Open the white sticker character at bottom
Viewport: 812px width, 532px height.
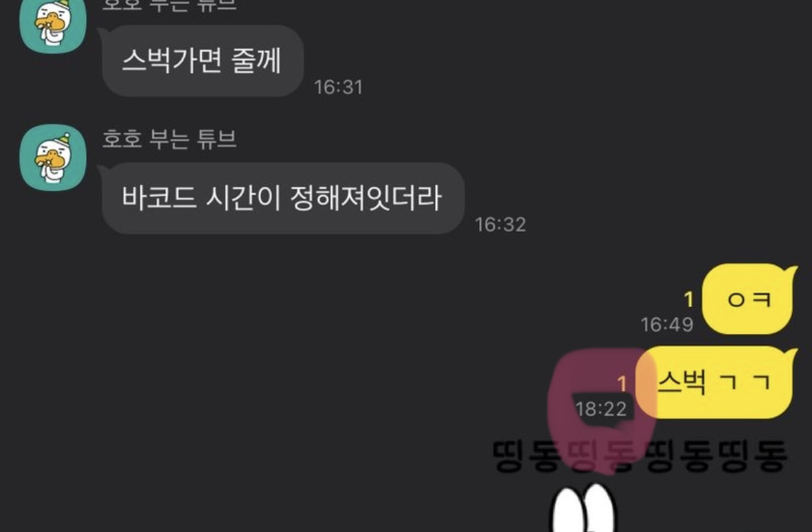582,508
